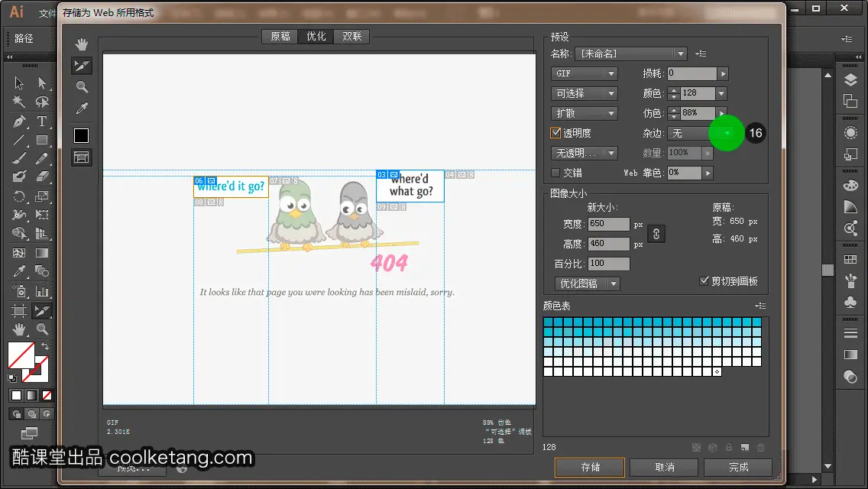
Task: Open the Web 靠色 slider arrow
Action: (708, 173)
